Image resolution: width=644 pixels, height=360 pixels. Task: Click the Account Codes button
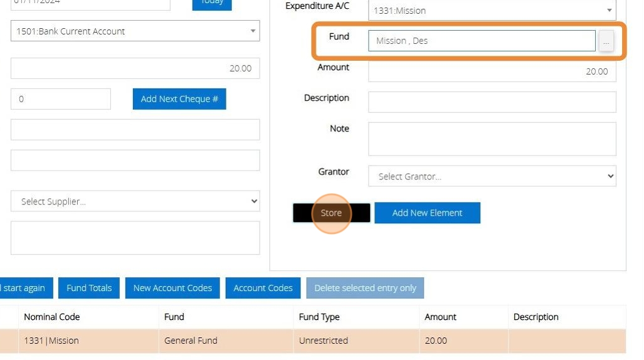[x=263, y=288]
